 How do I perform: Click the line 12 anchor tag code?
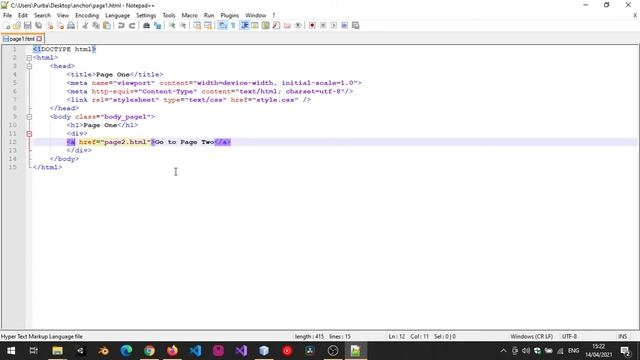point(149,142)
